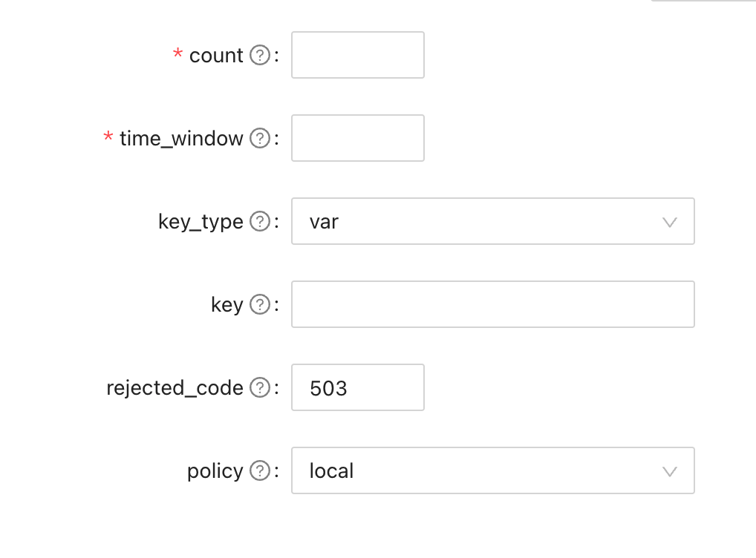Click the rejected_code field containing 503
This screenshot has height=558, width=756.
tap(357, 387)
